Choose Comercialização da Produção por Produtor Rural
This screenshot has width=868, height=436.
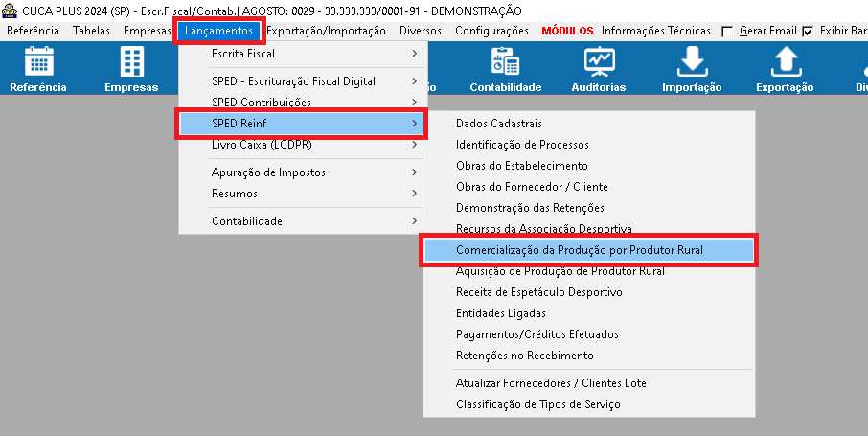tap(588, 250)
